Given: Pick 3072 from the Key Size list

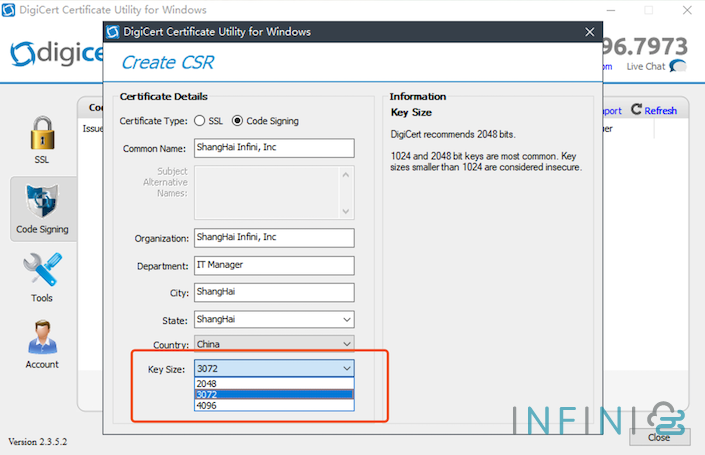Looking at the screenshot, I should (x=274, y=394).
